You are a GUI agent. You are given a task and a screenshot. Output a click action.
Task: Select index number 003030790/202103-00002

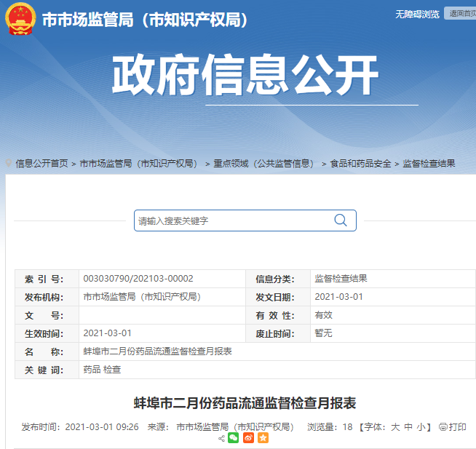pyautogui.click(x=138, y=279)
